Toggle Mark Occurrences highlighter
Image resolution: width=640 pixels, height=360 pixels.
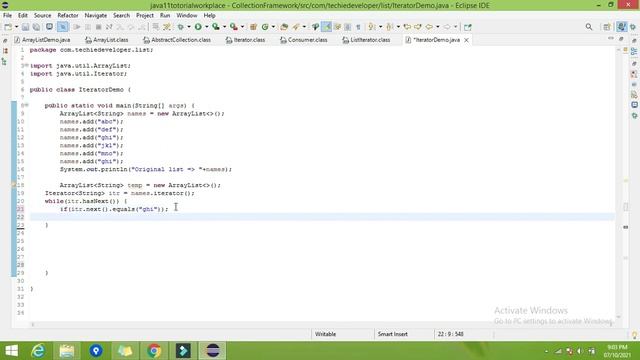tap(327, 27)
